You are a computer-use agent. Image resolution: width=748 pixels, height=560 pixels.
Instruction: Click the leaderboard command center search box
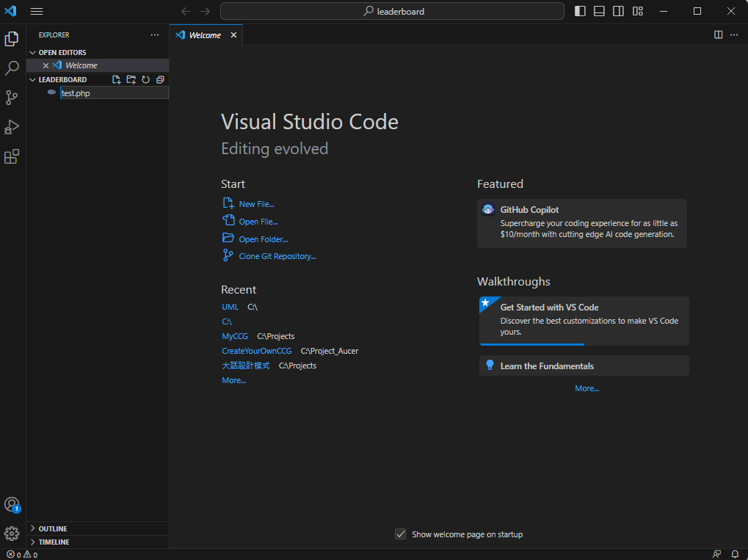392,11
